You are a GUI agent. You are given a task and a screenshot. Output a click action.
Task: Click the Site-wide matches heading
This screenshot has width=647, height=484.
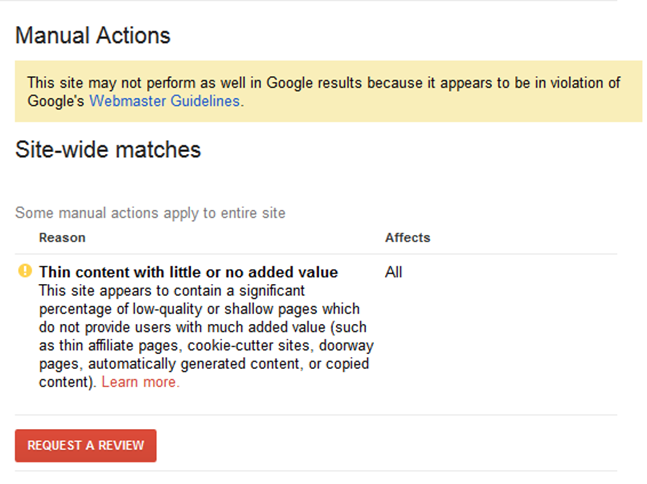108,150
